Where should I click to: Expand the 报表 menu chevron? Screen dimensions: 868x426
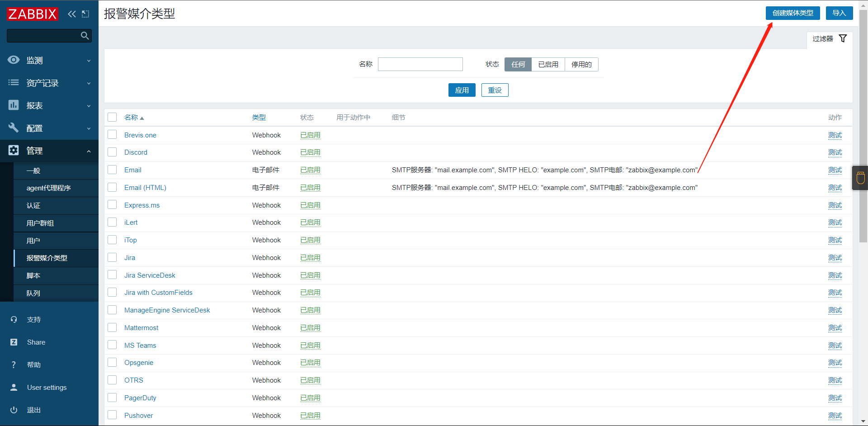click(x=89, y=106)
